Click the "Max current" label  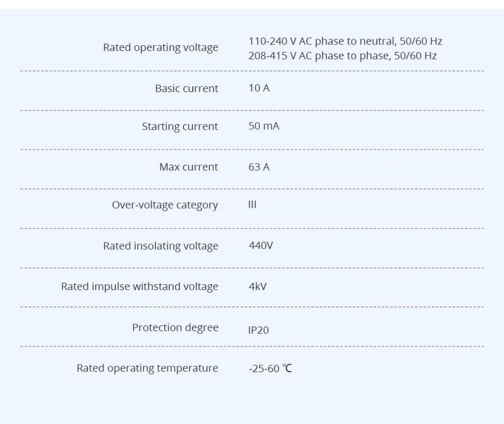[x=188, y=167]
